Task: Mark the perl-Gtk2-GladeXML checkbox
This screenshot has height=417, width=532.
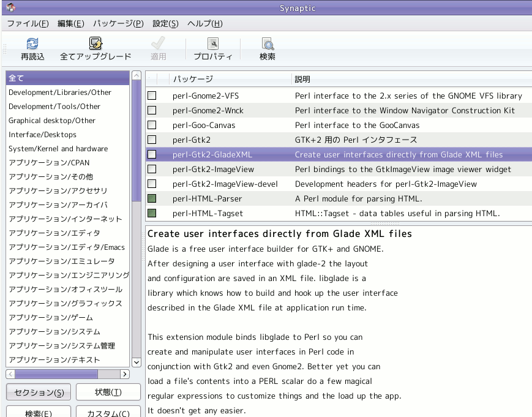Action: (152, 154)
